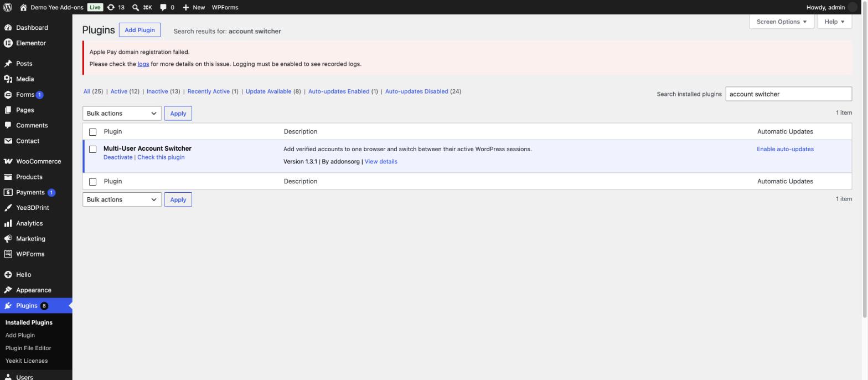Open the New content menu
Viewport: 868px width, 380px height.
coord(194,7)
